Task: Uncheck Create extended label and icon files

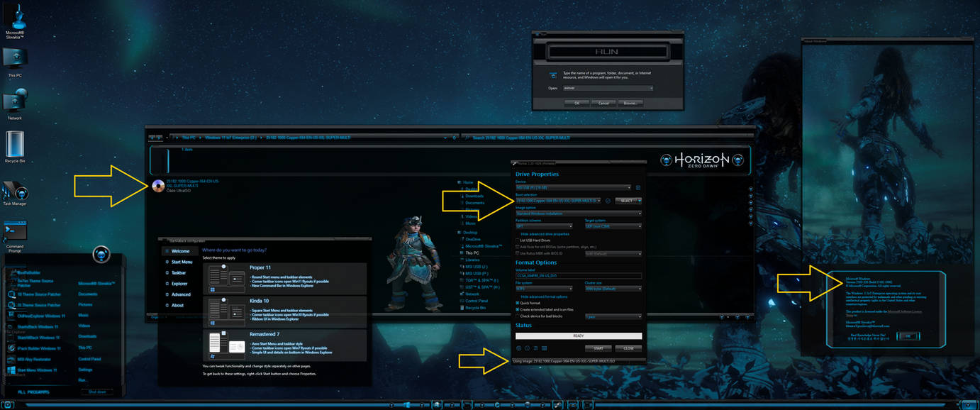Action: (x=518, y=309)
